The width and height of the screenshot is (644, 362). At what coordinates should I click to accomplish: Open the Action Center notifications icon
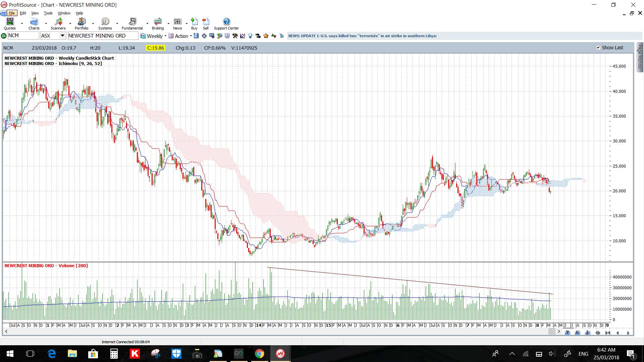coord(631,354)
